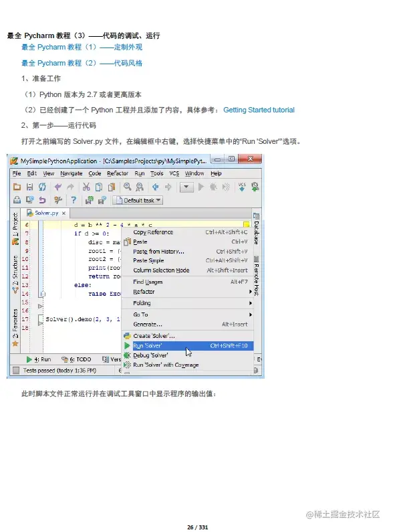Open the Window menu
The height and width of the screenshot is (532, 393).
(x=194, y=173)
